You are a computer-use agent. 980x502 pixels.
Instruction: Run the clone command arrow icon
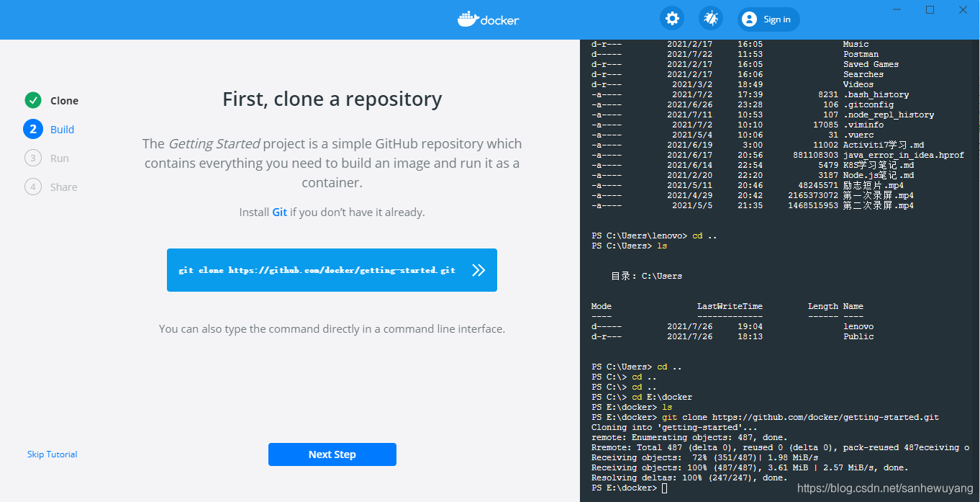(x=478, y=270)
